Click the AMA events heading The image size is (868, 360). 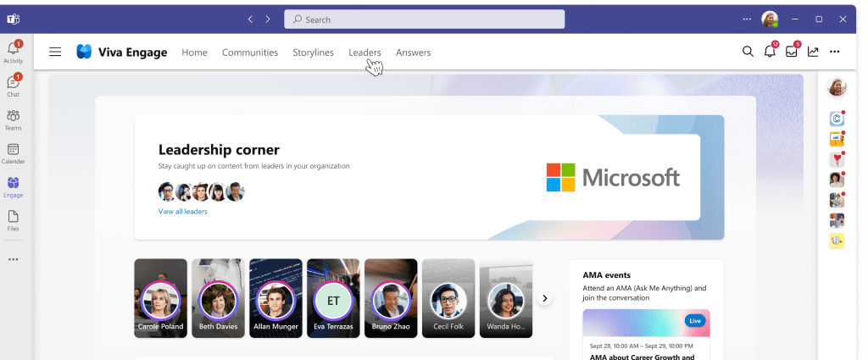click(x=606, y=274)
